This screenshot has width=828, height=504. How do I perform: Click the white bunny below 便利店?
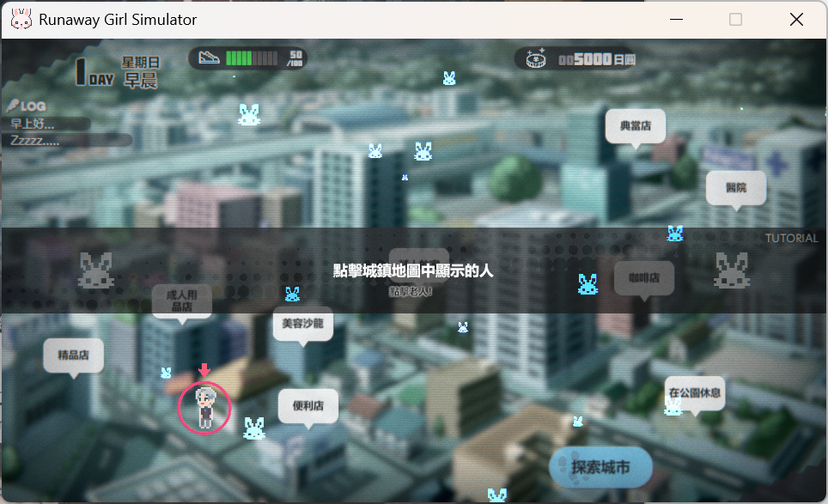pyautogui.click(x=253, y=428)
